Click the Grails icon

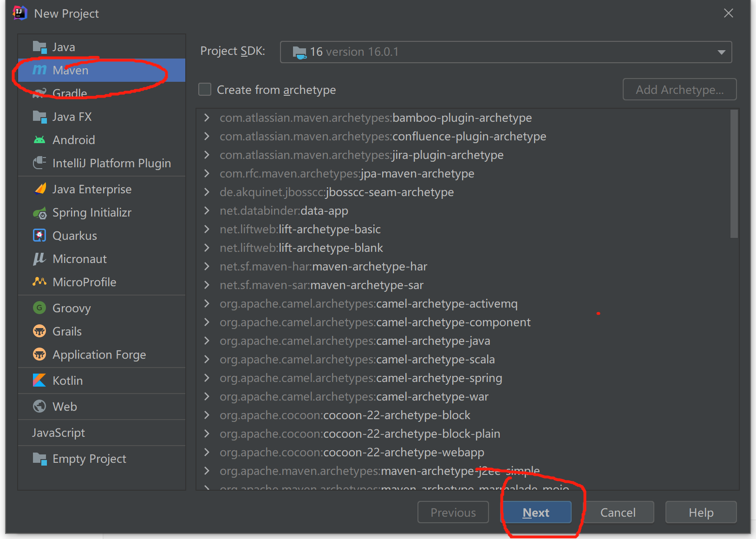pos(40,331)
